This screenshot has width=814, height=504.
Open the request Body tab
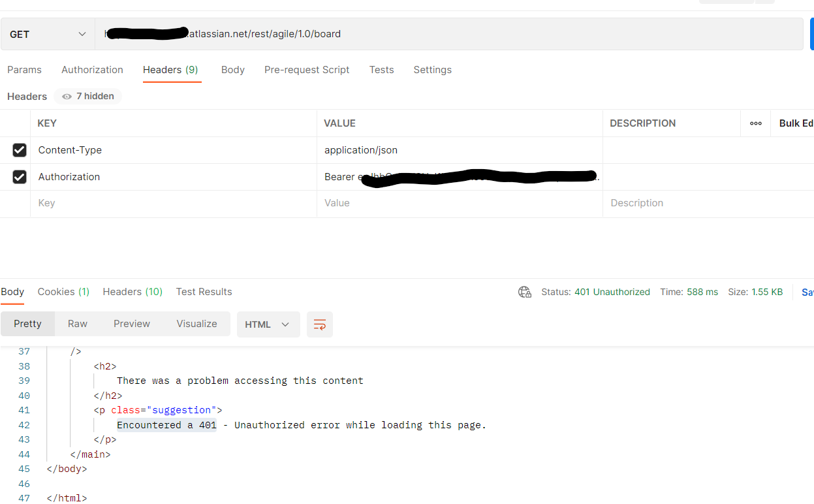click(233, 70)
